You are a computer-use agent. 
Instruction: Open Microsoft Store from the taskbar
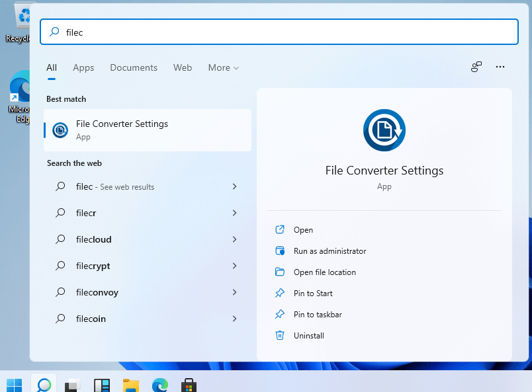(189, 385)
